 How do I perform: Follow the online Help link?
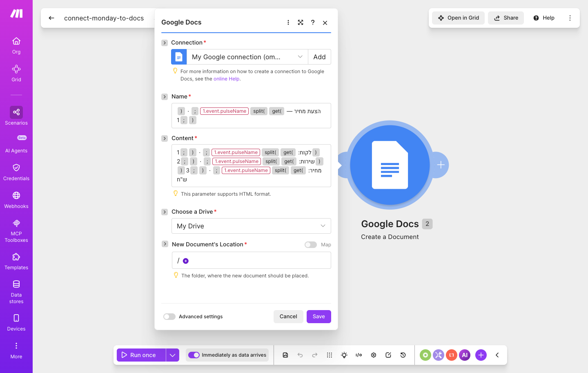pos(226,79)
